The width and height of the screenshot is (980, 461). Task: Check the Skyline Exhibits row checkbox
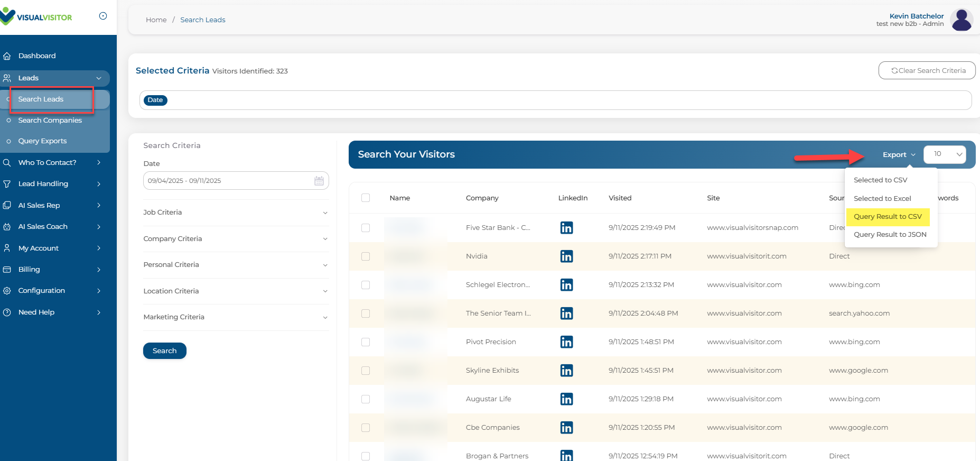tap(366, 371)
